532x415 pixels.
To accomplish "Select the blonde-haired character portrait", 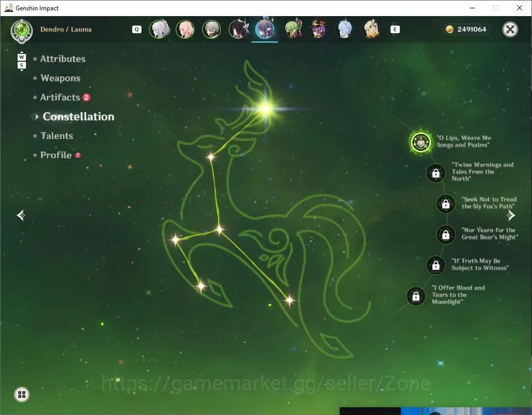I will (371, 29).
